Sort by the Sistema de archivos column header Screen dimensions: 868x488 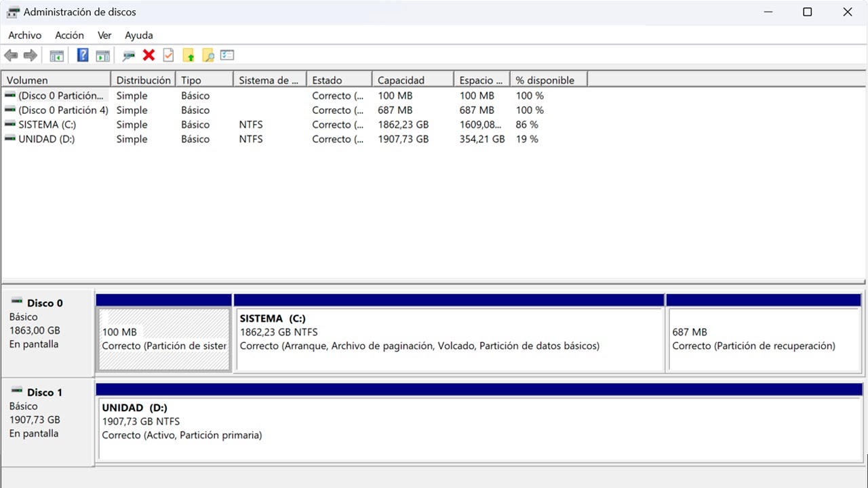(270, 80)
